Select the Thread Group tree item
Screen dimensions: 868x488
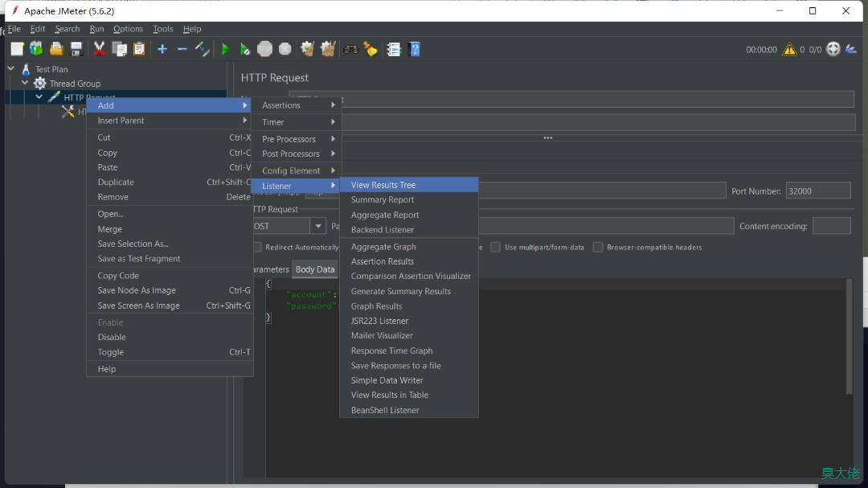75,84
